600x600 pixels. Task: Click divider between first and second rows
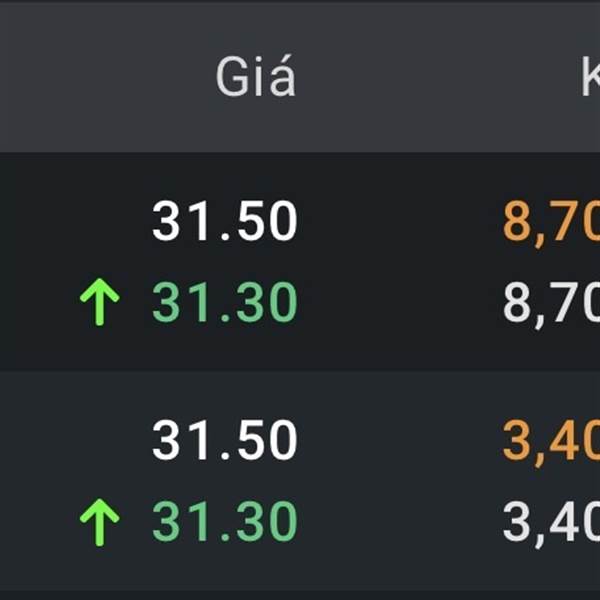(300, 371)
